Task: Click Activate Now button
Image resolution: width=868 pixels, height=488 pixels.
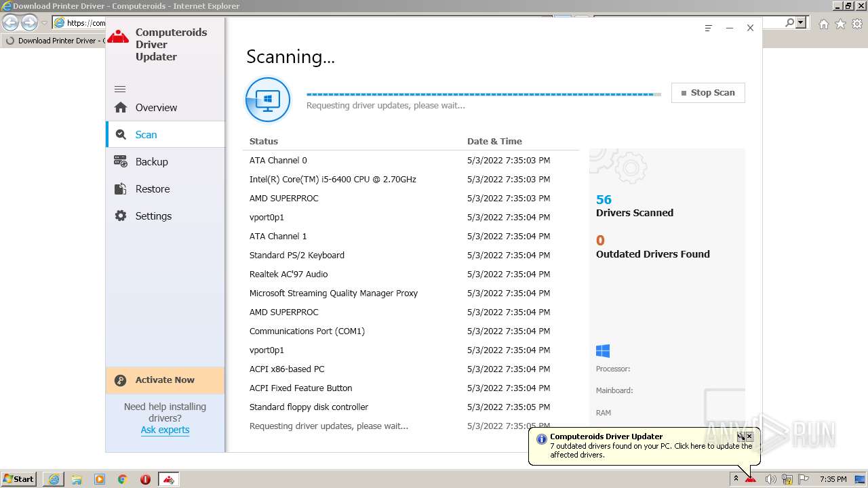Action: pos(165,380)
